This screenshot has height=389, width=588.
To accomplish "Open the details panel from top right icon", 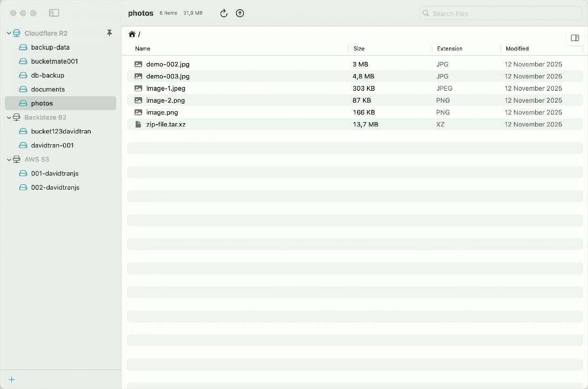I will (574, 38).
